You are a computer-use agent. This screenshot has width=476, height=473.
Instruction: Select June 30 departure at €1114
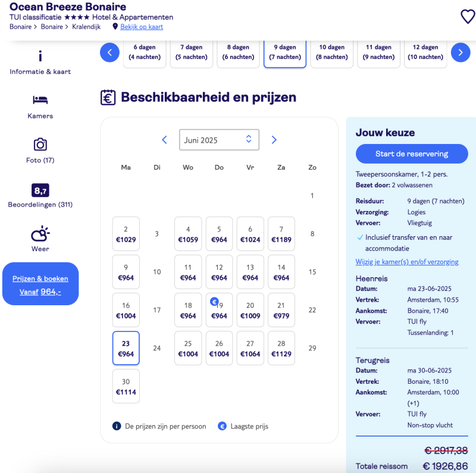tap(126, 386)
